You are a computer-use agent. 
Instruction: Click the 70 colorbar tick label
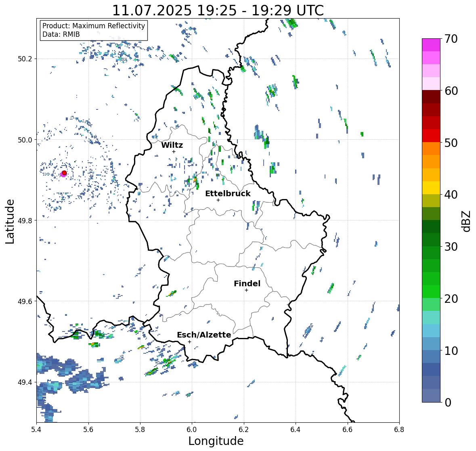pyautogui.click(x=451, y=39)
